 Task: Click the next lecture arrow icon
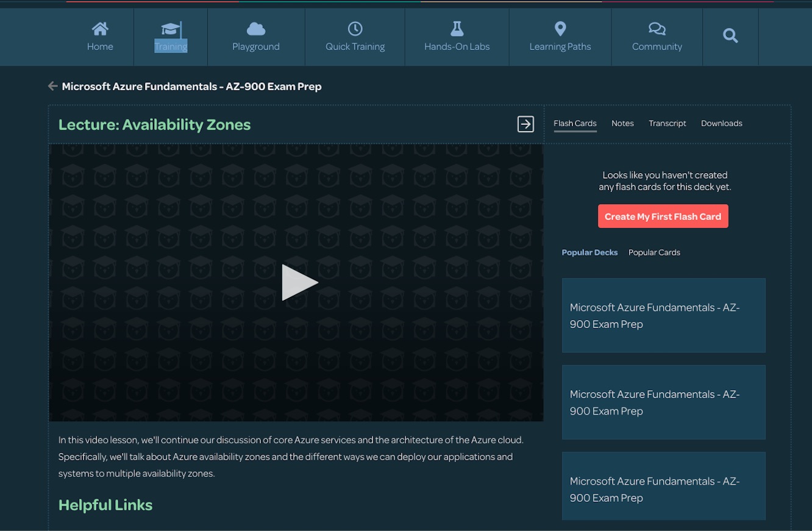click(x=525, y=124)
